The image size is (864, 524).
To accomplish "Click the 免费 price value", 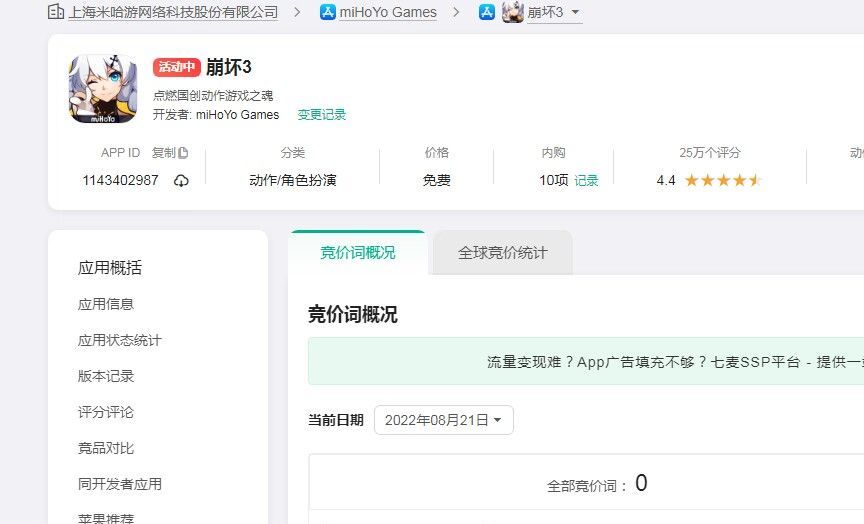I will coord(436,180).
